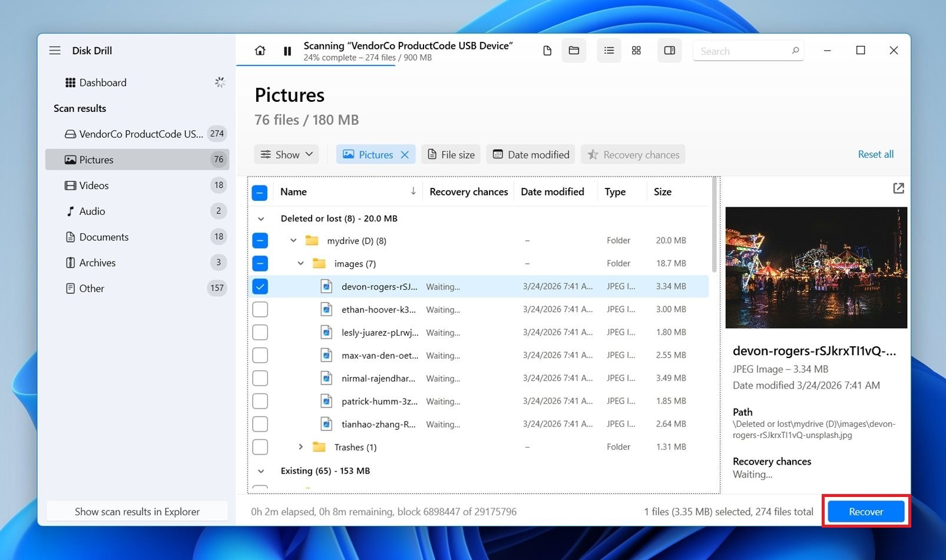Go to the home screen via house icon
Image resolution: width=946 pixels, height=560 pixels.
(x=260, y=51)
